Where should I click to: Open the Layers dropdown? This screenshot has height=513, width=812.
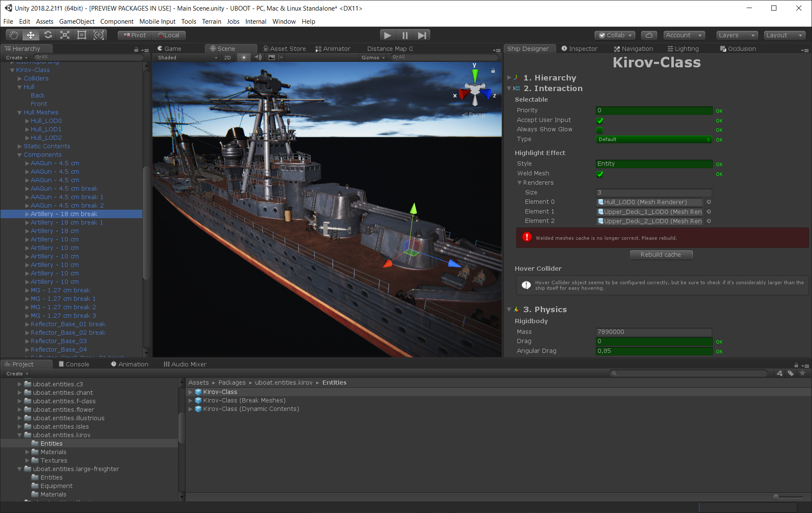(x=737, y=35)
